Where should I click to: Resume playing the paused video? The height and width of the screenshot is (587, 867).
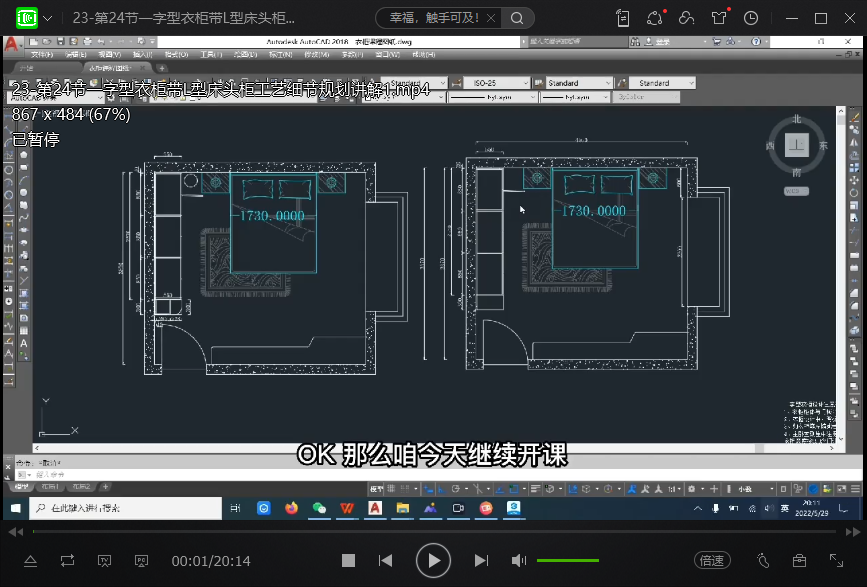[x=433, y=561]
